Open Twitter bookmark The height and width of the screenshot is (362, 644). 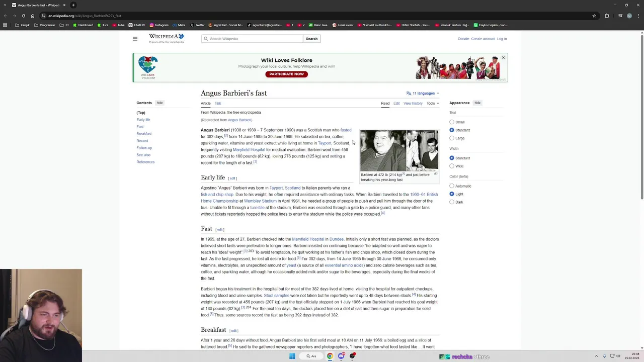click(x=197, y=25)
